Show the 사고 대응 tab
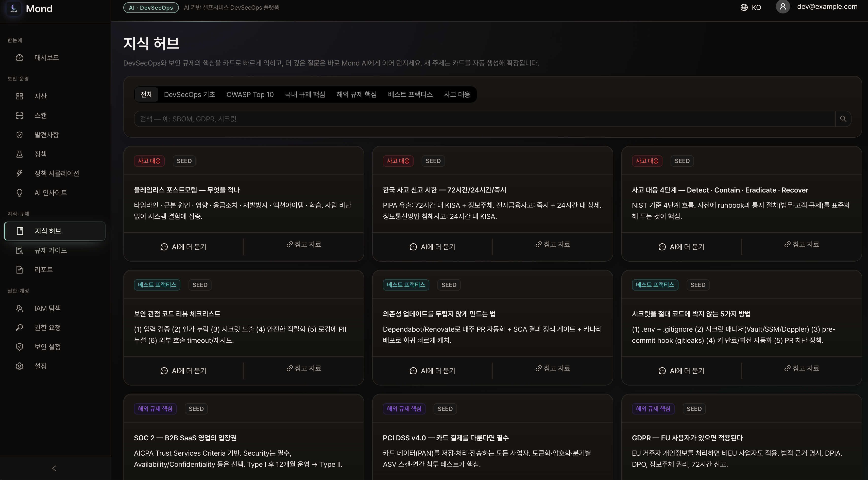The width and height of the screenshot is (868, 480). click(x=457, y=94)
